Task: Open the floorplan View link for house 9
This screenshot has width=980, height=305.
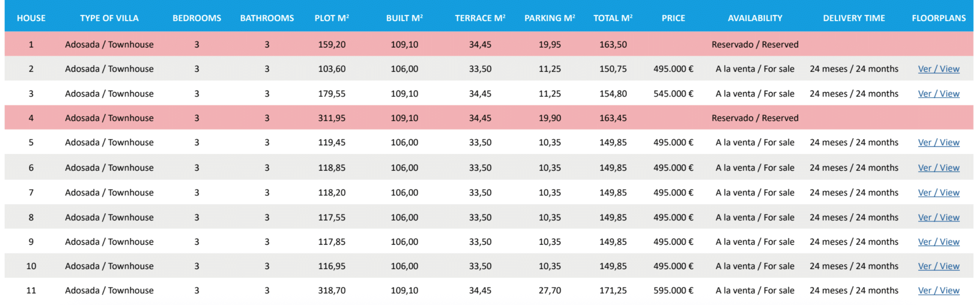Action: [938, 242]
